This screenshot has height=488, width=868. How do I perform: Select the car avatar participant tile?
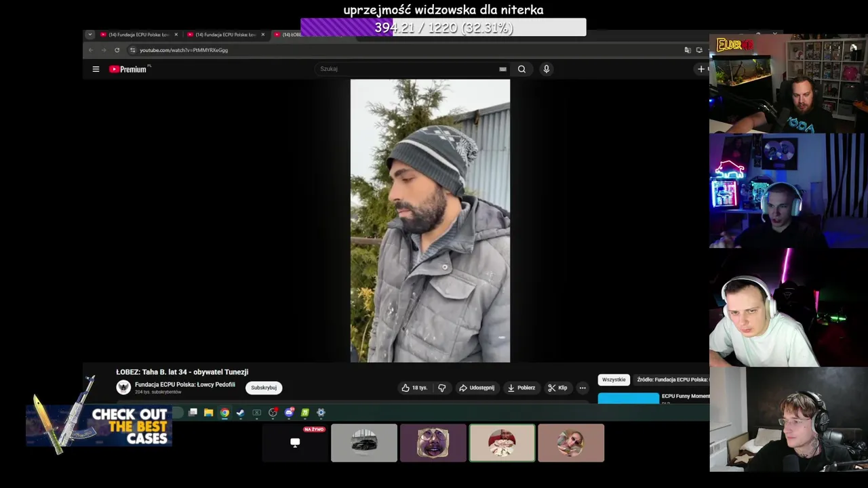[364, 443]
